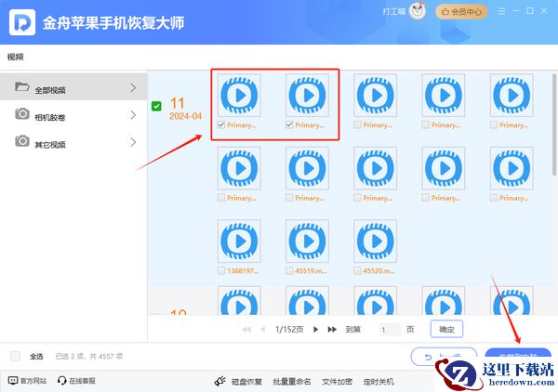The image size is (558, 392).
Task: Open the first checked Primary video thumbnail
Action: tap(239, 96)
